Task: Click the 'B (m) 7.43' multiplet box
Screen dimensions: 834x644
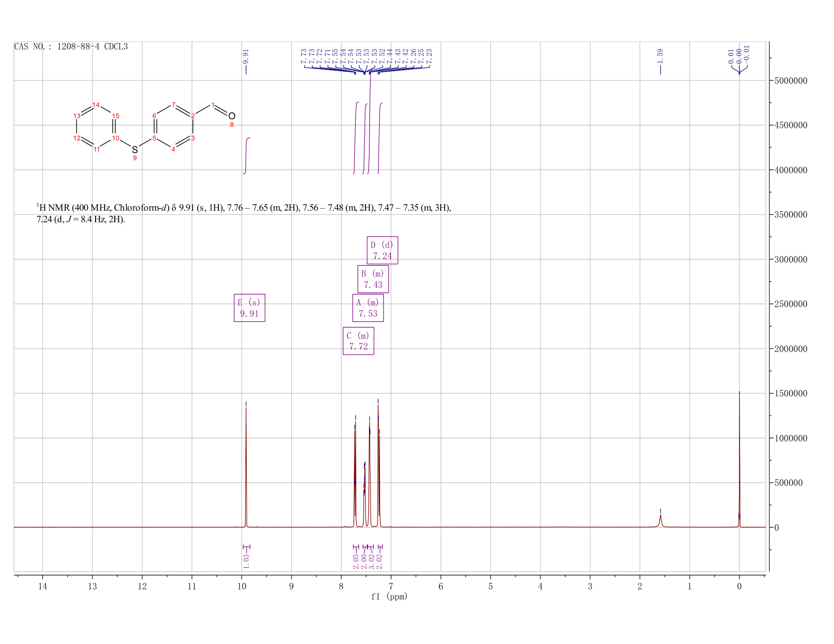Action: point(373,279)
